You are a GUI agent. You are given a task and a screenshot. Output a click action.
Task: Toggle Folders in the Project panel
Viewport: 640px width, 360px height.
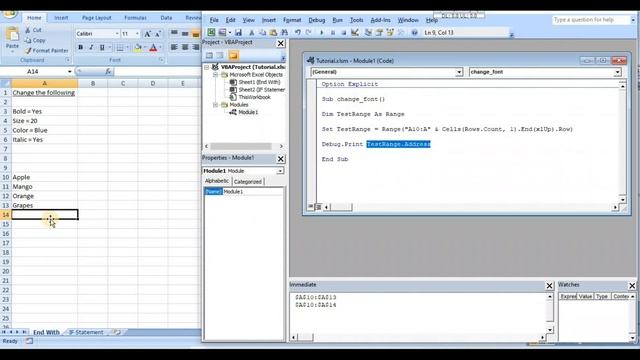coord(233,55)
